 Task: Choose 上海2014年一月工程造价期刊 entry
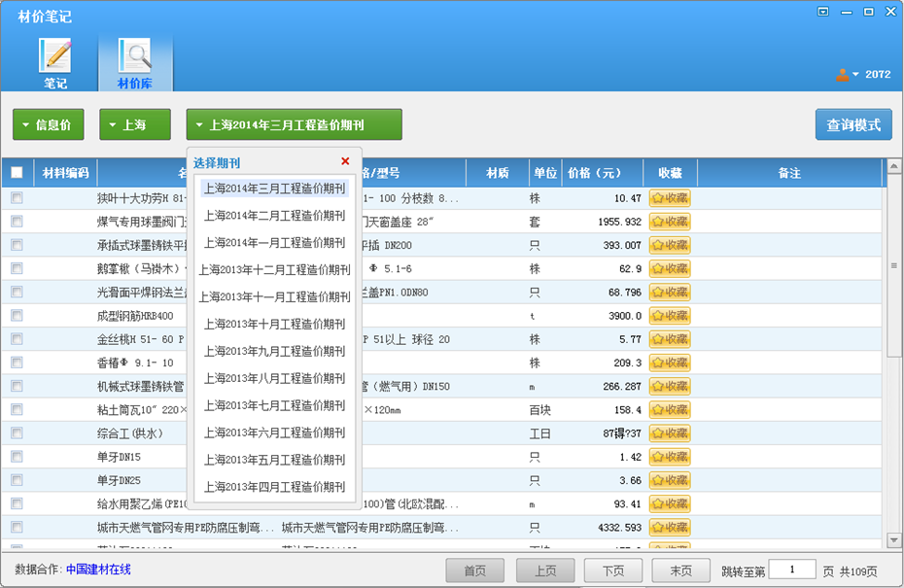click(274, 242)
